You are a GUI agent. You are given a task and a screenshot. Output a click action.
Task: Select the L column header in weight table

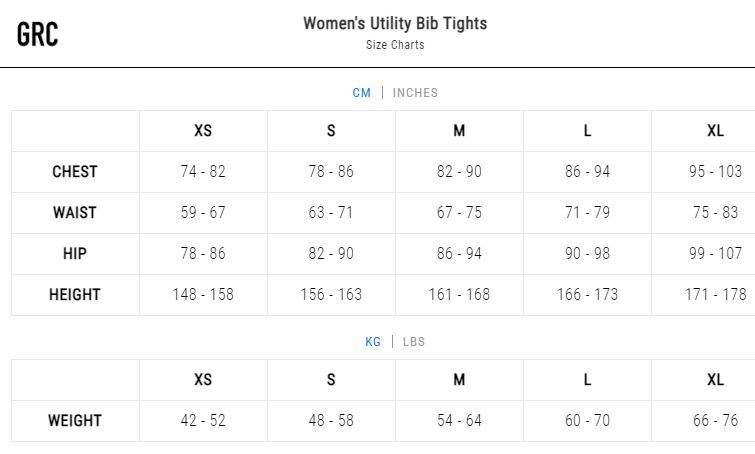click(x=587, y=379)
